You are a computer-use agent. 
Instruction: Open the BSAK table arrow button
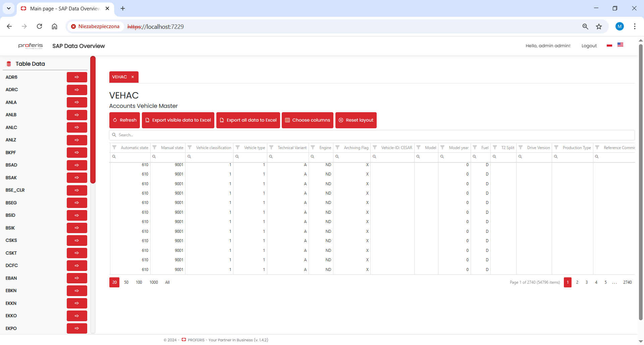point(77,178)
